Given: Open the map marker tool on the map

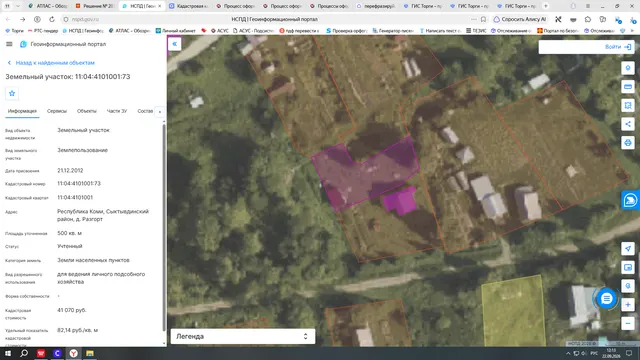Looking at the screenshot, I should 628,68.
